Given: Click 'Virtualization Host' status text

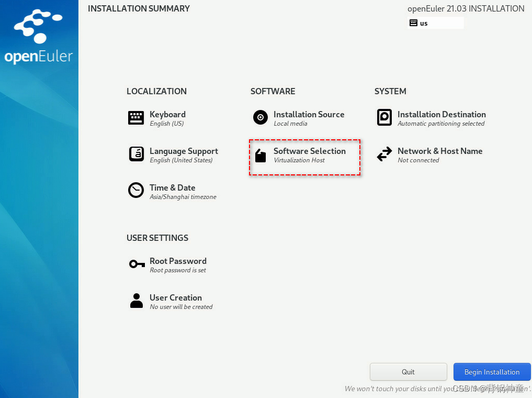Looking at the screenshot, I should click(x=299, y=160).
